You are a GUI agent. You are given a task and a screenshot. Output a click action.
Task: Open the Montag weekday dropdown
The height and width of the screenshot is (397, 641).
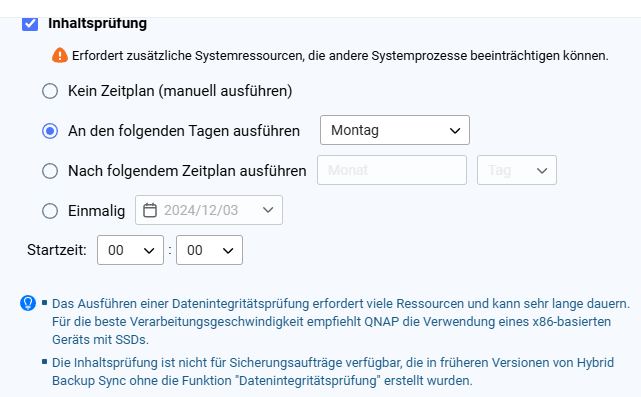point(394,130)
